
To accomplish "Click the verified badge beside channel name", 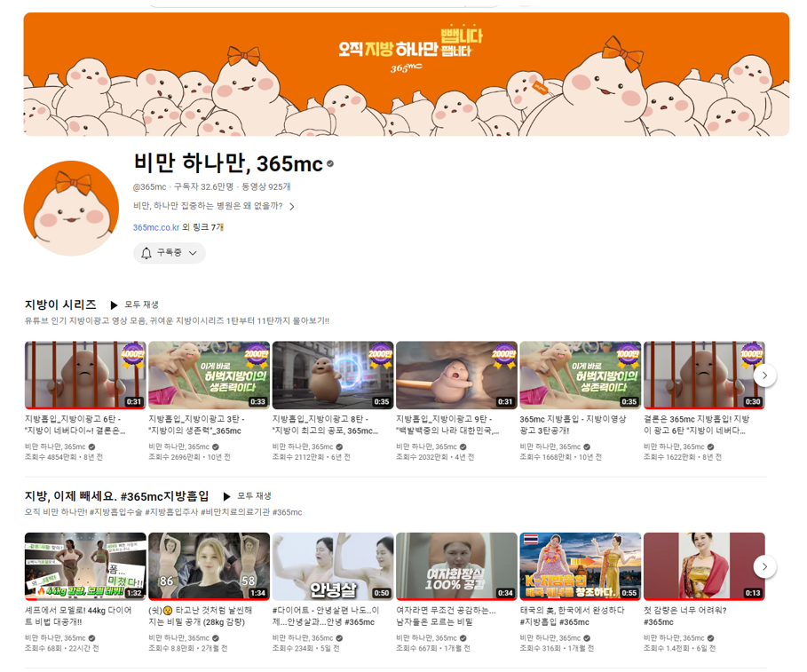I will (330, 164).
